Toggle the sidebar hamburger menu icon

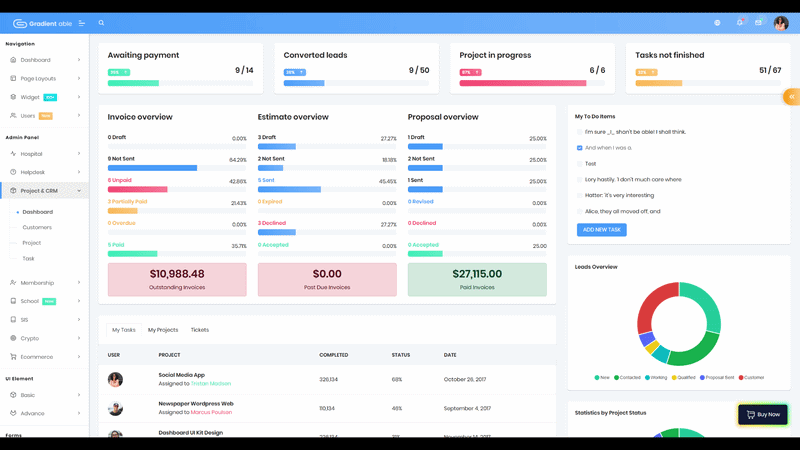82,23
